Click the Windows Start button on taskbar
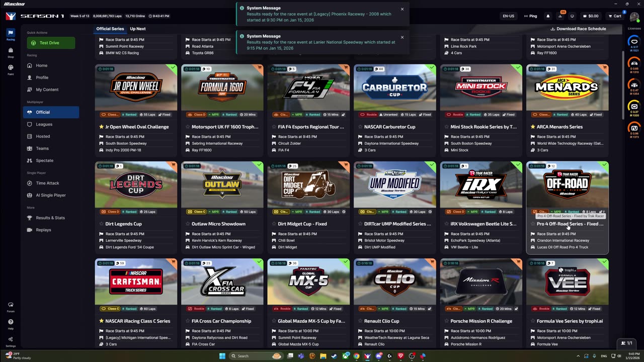The height and width of the screenshot is (362, 644). pyautogui.click(x=222, y=356)
